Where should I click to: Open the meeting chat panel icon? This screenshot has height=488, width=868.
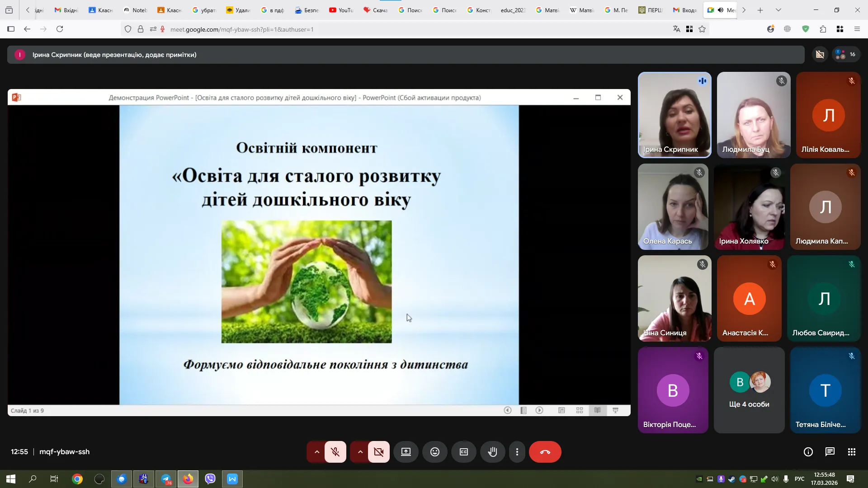(830, 452)
